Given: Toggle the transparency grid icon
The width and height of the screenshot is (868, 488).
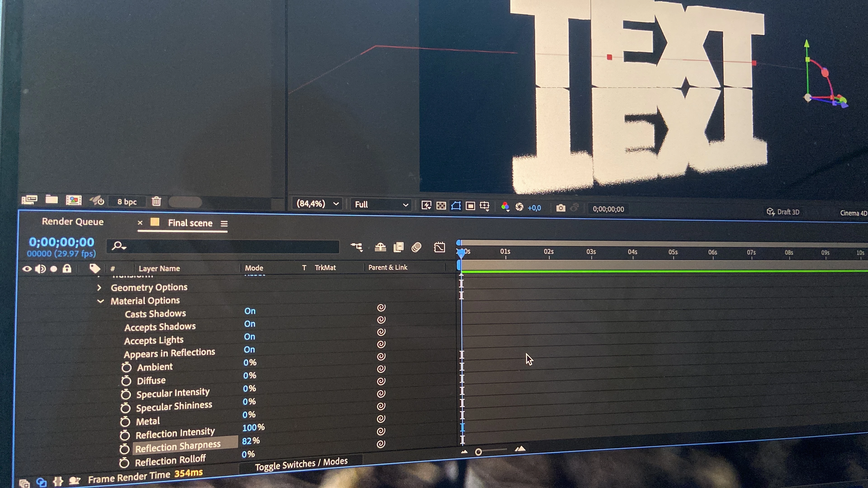Looking at the screenshot, I should pyautogui.click(x=441, y=206).
